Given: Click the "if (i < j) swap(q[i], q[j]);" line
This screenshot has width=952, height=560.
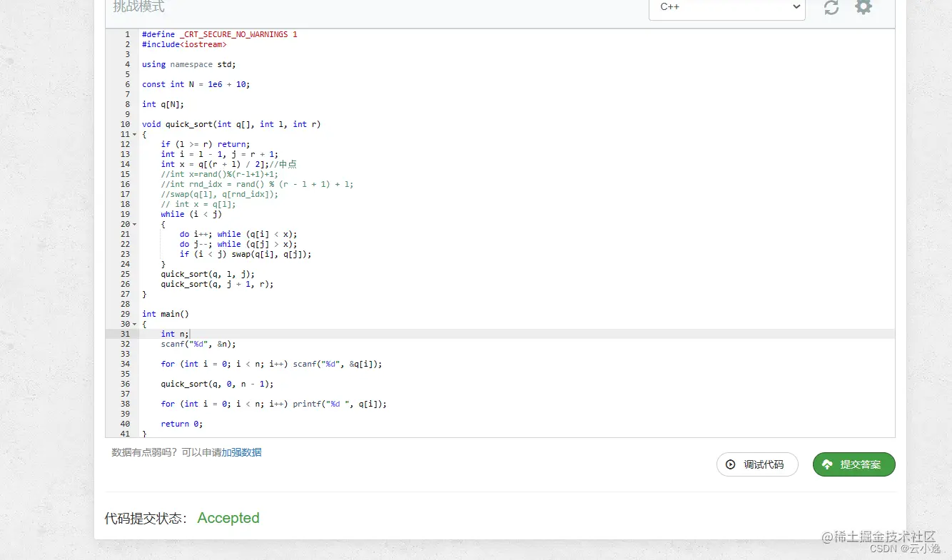Looking at the screenshot, I should pos(245,254).
